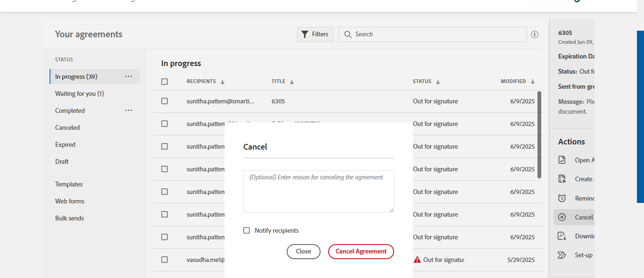Open the info icon beside search
The image size is (644, 278).
(535, 34)
